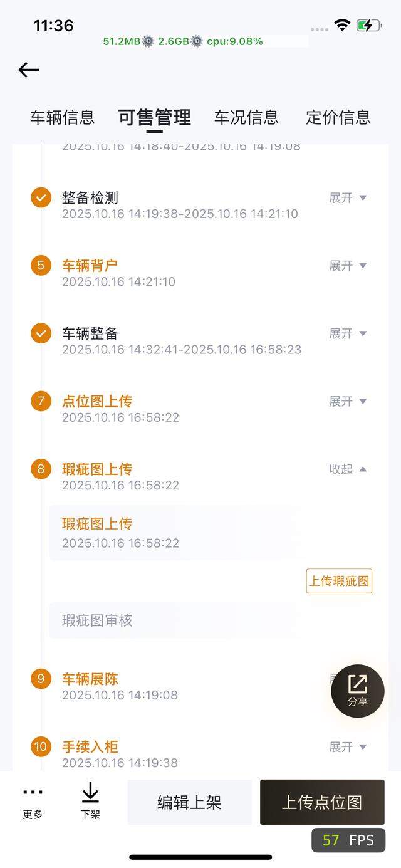This screenshot has height=868, width=401.
Task: Click the step 5 车辆背户 circle marker
Action: click(x=41, y=265)
